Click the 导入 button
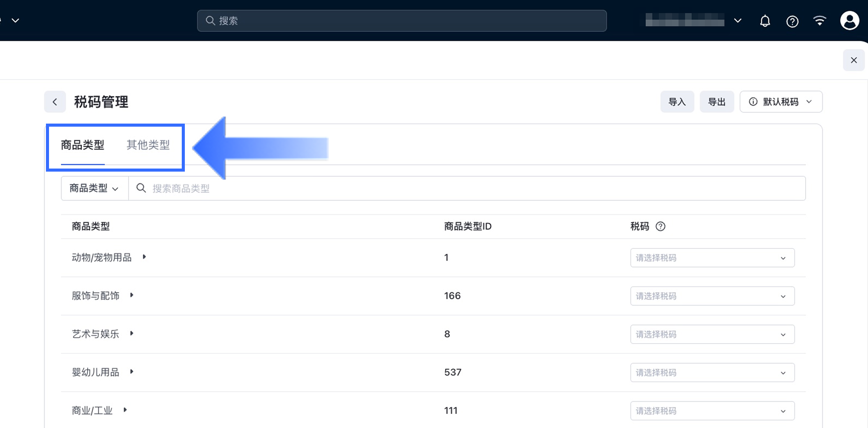Viewport: 868px width, 428px height. click(677, 102)
